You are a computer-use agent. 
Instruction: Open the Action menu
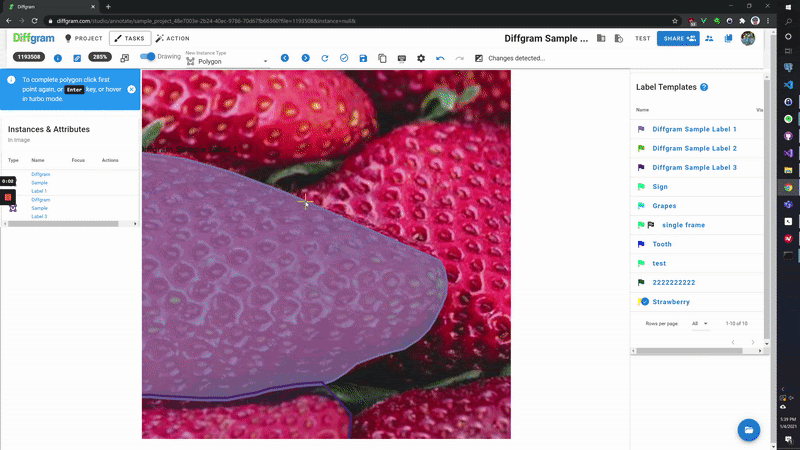coord(172,38)
